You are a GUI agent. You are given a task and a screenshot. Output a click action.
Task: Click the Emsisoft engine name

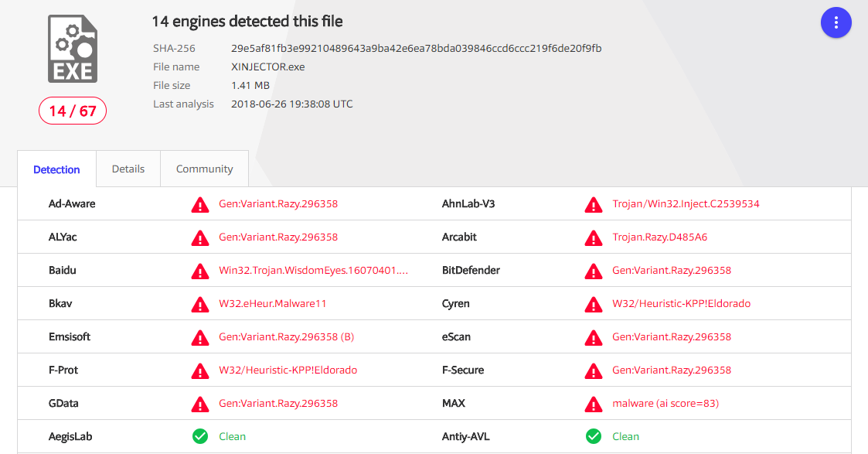point(70,336)
